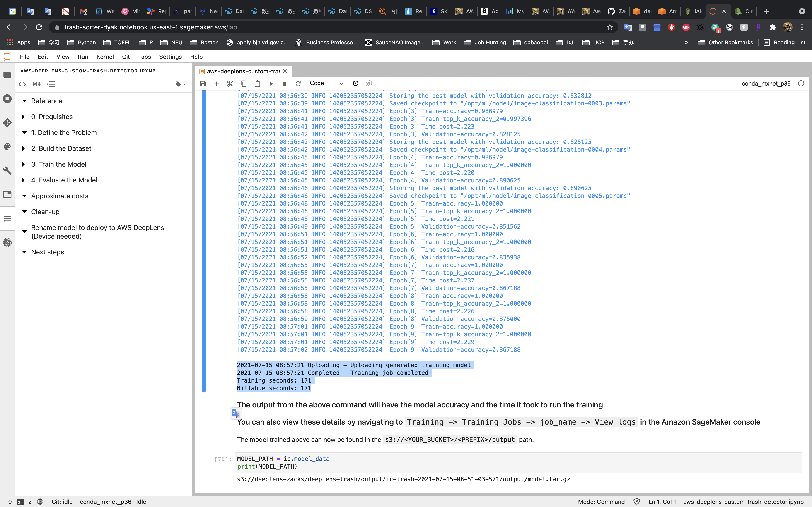Run the selected cell with play icon
This screenshot has width=812, height=507.
271,84
